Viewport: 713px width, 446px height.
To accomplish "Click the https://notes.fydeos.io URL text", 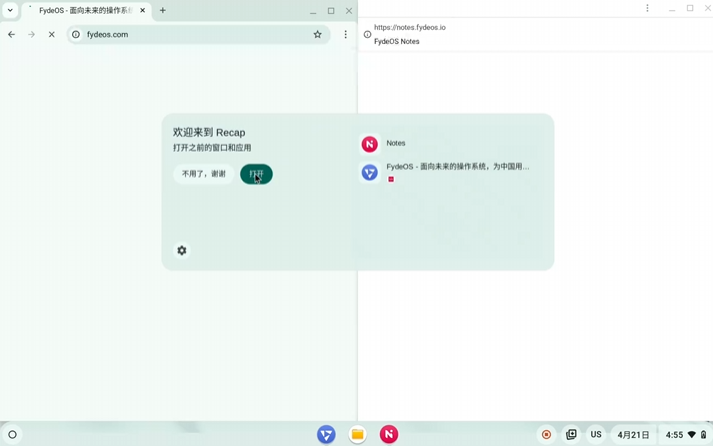I will (410, 27).
